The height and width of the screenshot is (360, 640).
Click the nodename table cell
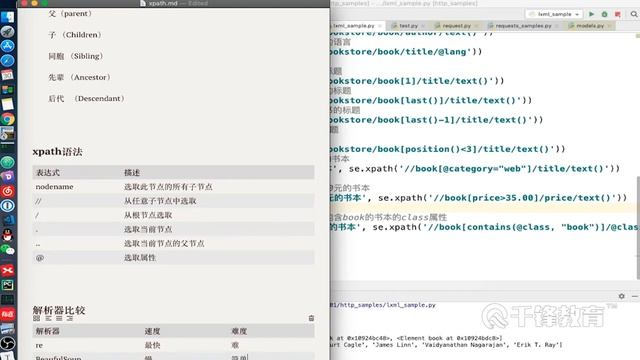(54, 187)
